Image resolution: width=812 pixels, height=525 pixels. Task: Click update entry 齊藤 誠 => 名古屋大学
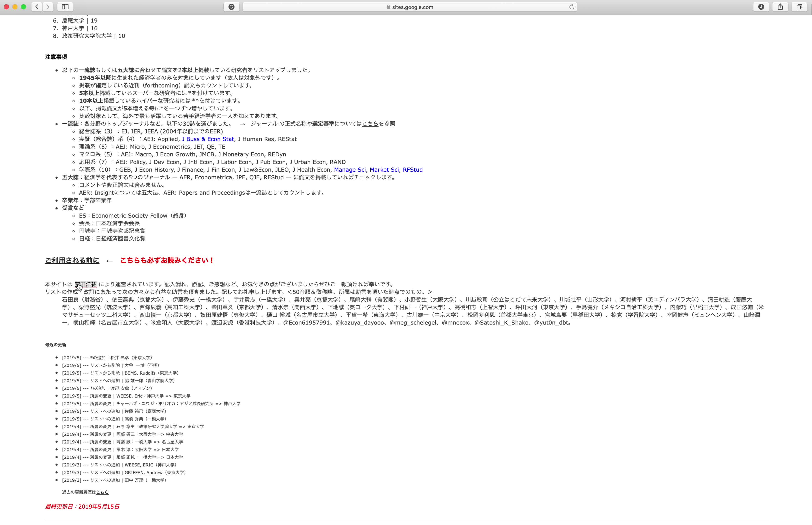click(123, 442)
